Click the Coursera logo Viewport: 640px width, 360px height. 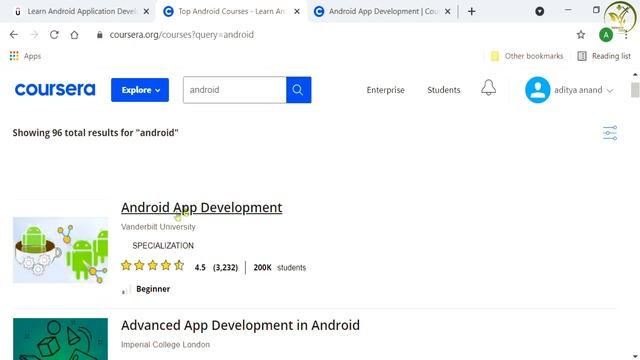point(55,89)
